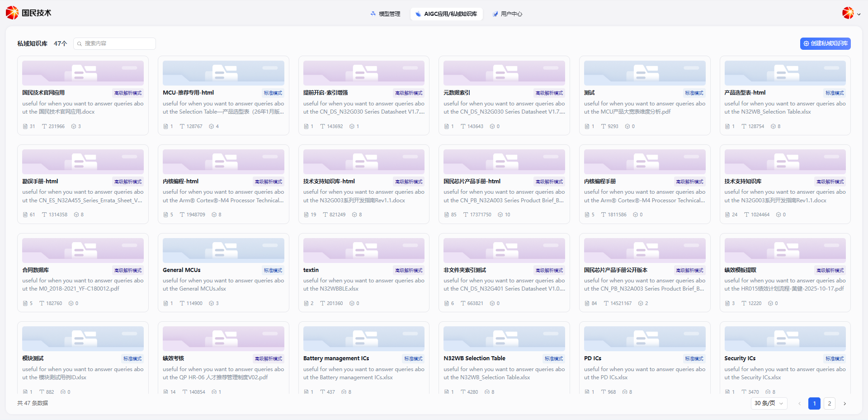Open the PD ICs card banner thumbnail
Viewport: 868px width, 420px height.
645,339
